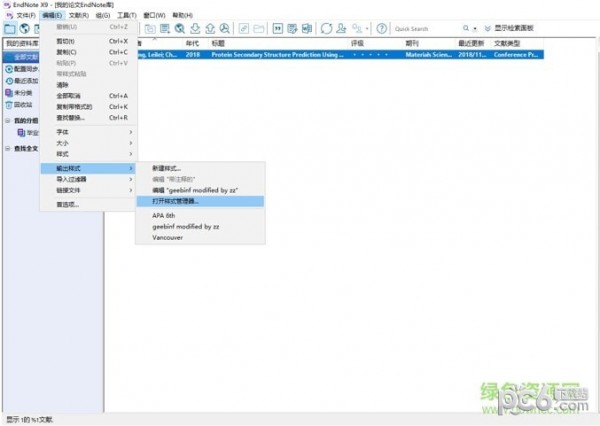Select custom group under 我的分组
This screenshot has width=600, height=426.
pos(28,133)
